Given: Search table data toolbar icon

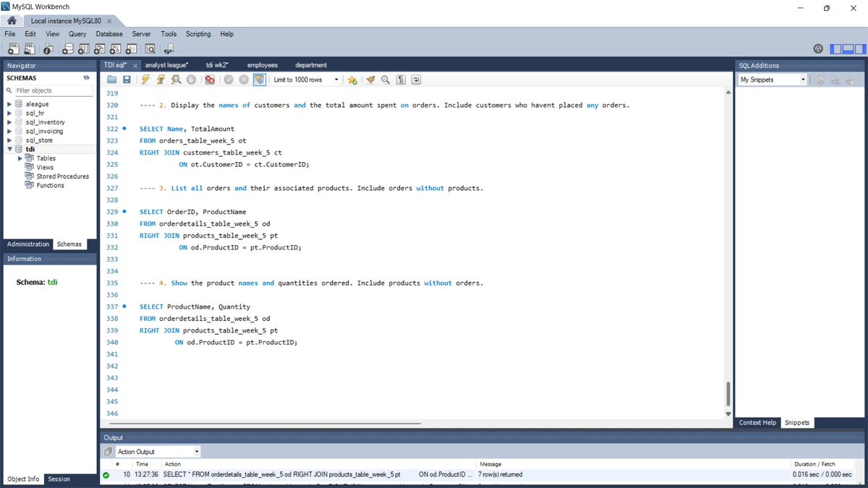Looking at the screenshot, I should point(150,49).
